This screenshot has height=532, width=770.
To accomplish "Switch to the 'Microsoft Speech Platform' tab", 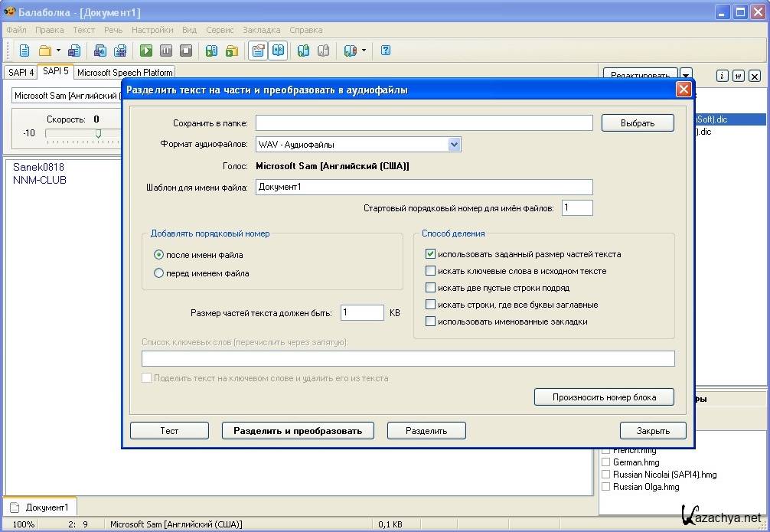I will point(125,73).
